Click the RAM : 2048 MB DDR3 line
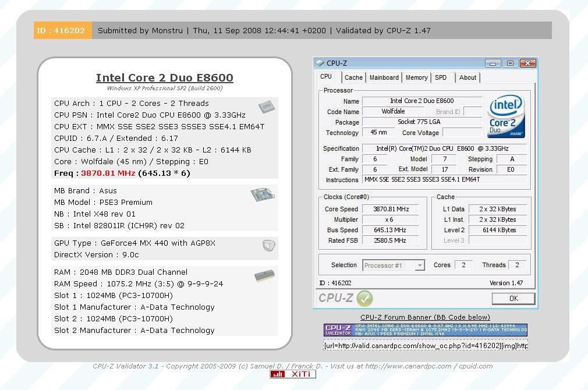 coord(121,272)
